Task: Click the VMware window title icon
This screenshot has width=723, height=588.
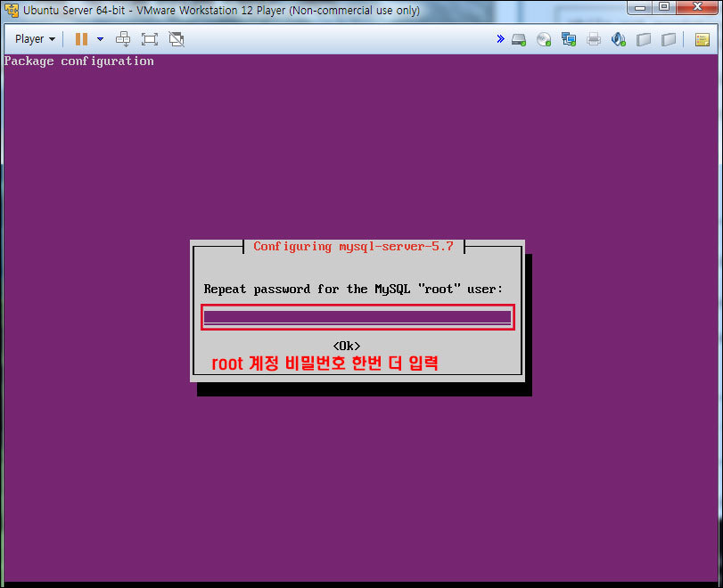Action: (x=12, y=10)
